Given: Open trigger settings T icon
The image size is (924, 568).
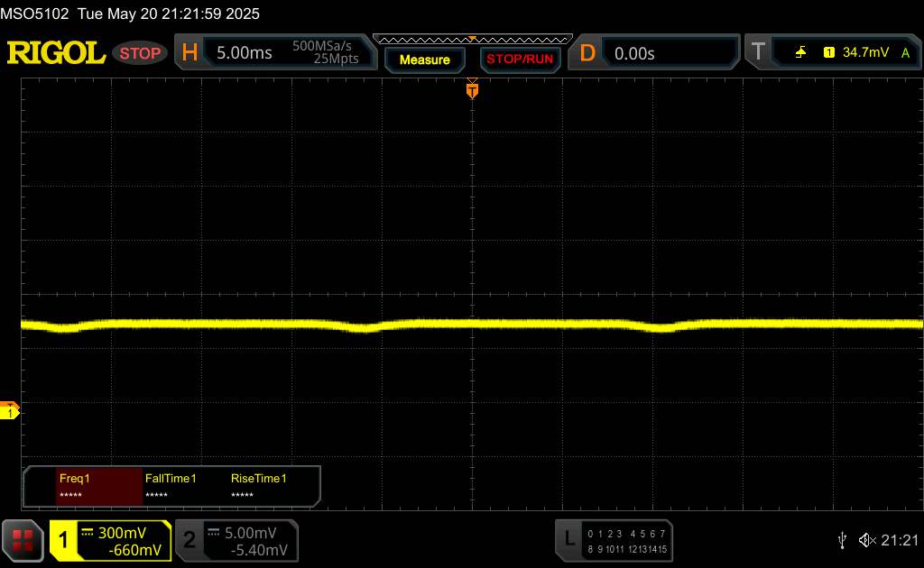Looking at the screenshot, I should coord(758,53).
